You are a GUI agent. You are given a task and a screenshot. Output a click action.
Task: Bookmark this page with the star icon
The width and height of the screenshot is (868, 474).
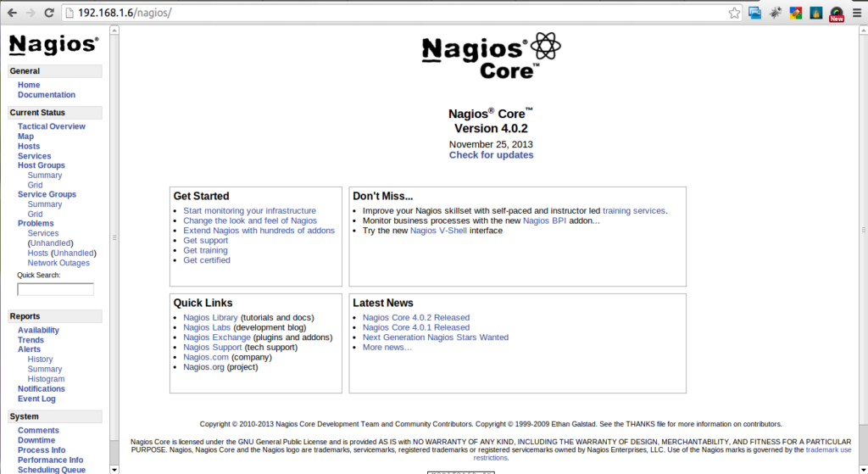pyautogui.click(x=734, y=13)
